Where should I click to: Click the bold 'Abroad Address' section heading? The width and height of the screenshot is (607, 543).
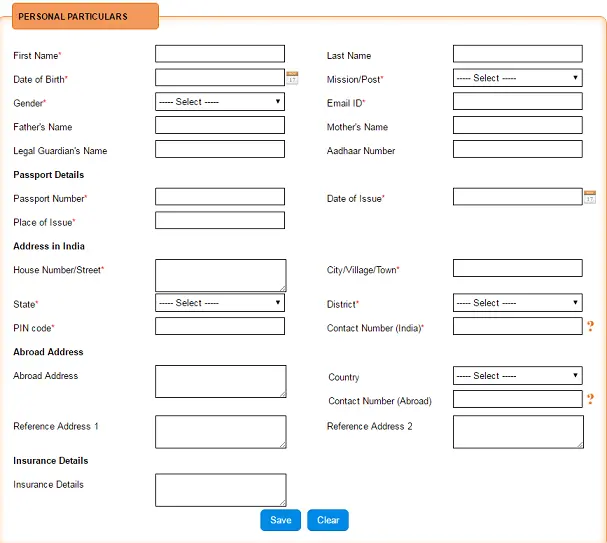(x=48, y=352)
